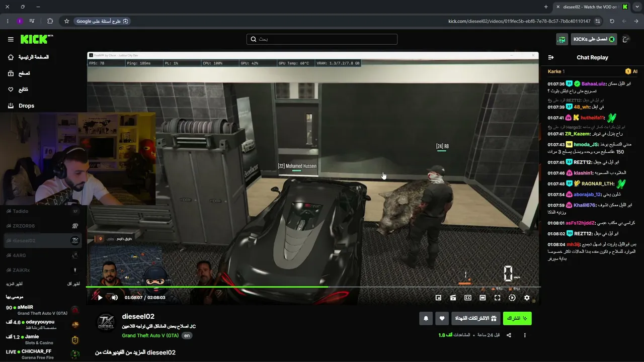
Task: Open the Chrome profile avatar
Action: coord(20,21)
